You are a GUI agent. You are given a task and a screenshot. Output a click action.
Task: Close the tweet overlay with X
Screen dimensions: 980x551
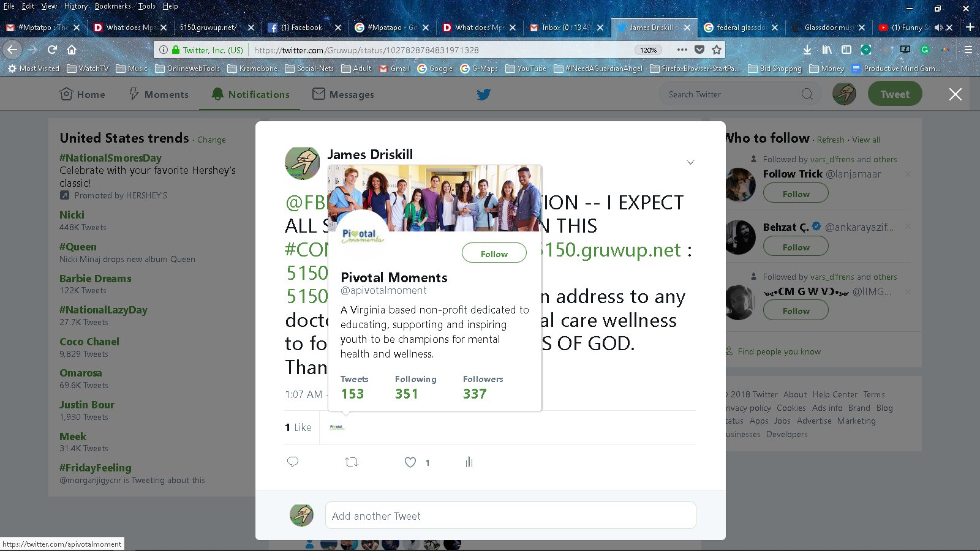(956, 94)
